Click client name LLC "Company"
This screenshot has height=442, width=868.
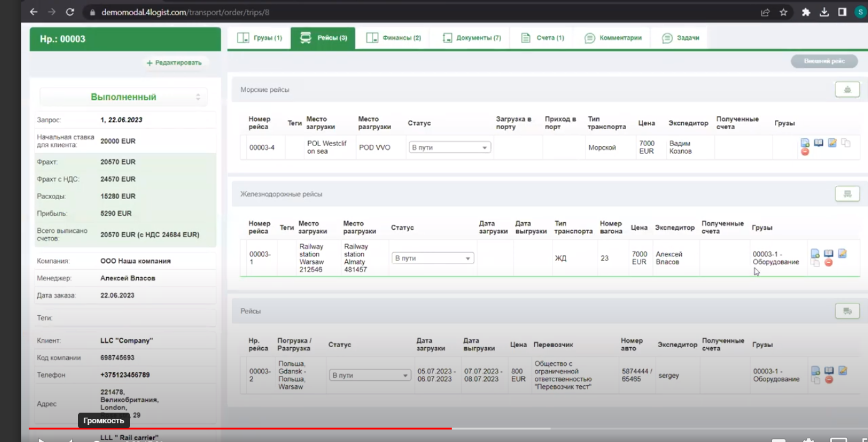pos(127,341)
